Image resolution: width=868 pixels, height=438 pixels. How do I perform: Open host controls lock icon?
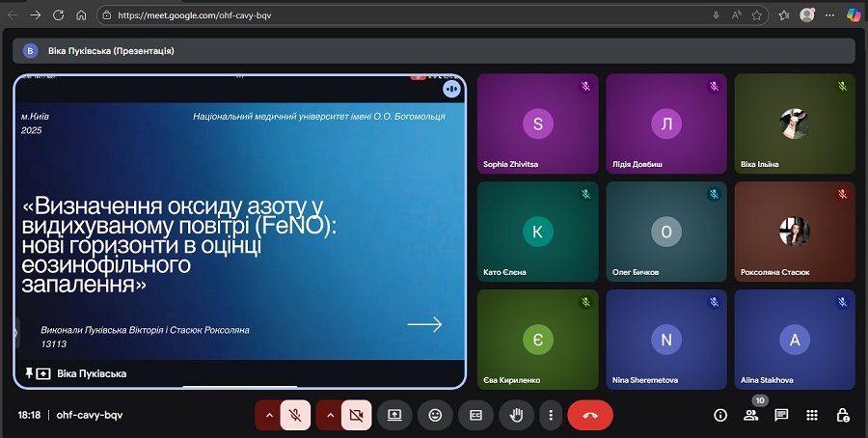[x=843, y=415]
